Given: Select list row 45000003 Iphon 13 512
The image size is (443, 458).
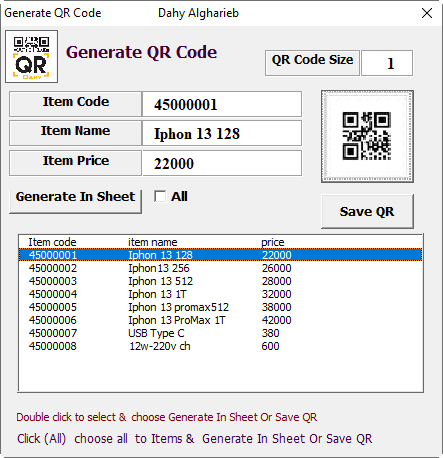Looking at the screenshot, I should tap(221, 281).
